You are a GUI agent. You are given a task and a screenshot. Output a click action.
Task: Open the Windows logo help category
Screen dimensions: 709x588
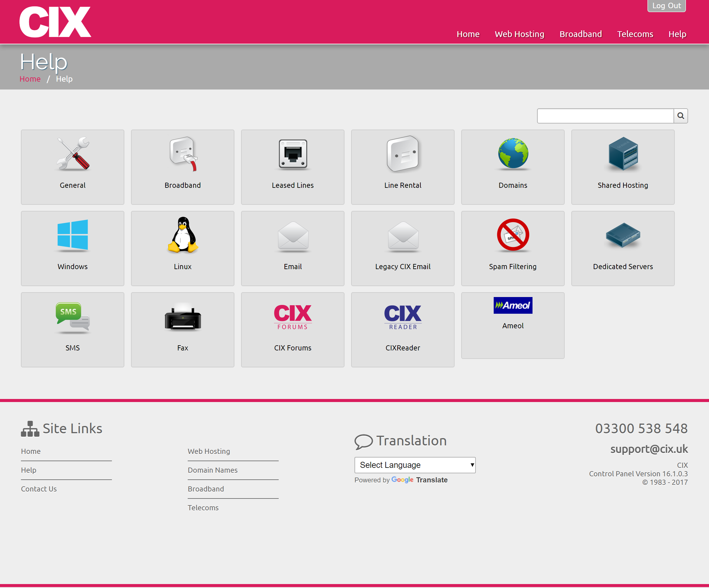click(72, 235)
